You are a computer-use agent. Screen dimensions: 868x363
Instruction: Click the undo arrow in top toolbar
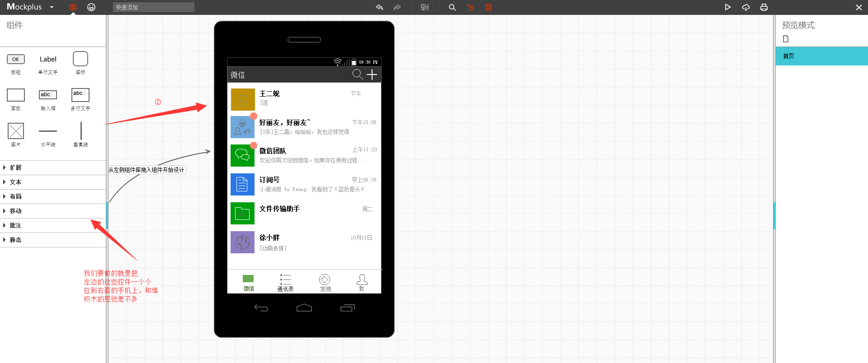pos(379,7)
